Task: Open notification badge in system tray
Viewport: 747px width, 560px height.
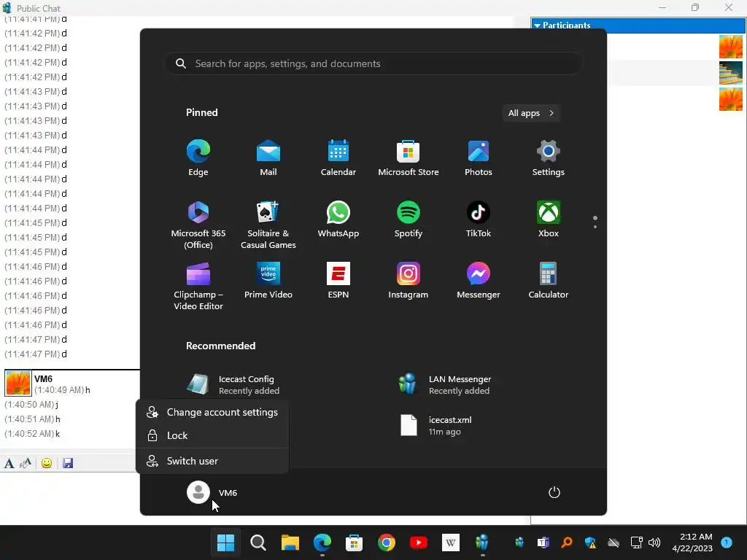Action: [727, 542]
